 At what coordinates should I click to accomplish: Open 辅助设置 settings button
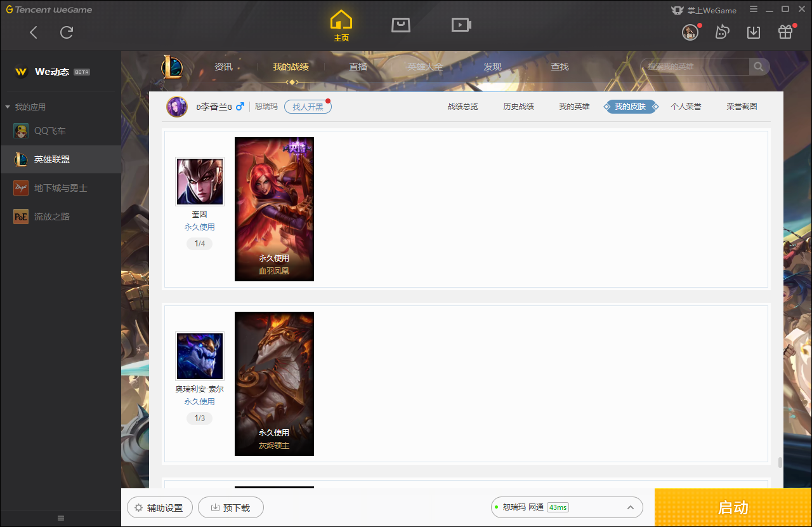pos(159,508)
